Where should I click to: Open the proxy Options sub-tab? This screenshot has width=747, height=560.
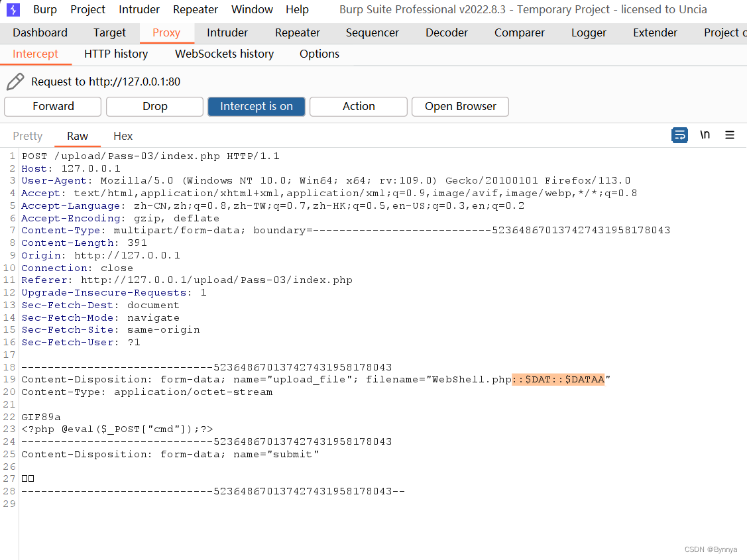point(319,54)
